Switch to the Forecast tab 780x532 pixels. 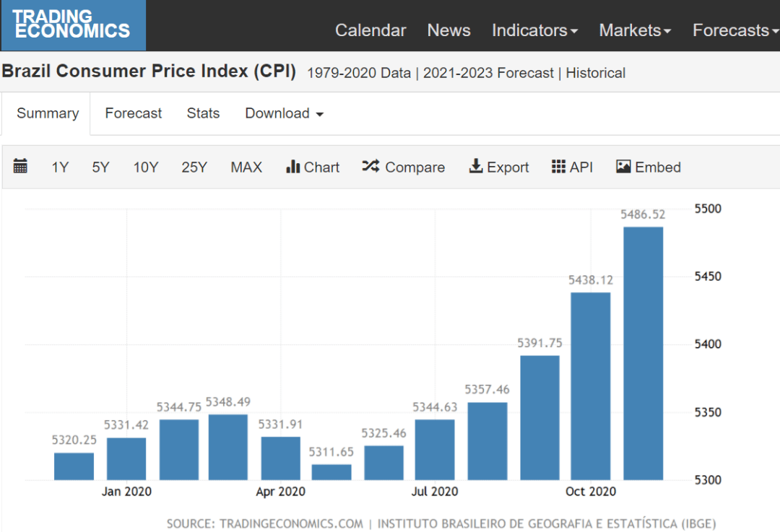(x=134, y=113)
